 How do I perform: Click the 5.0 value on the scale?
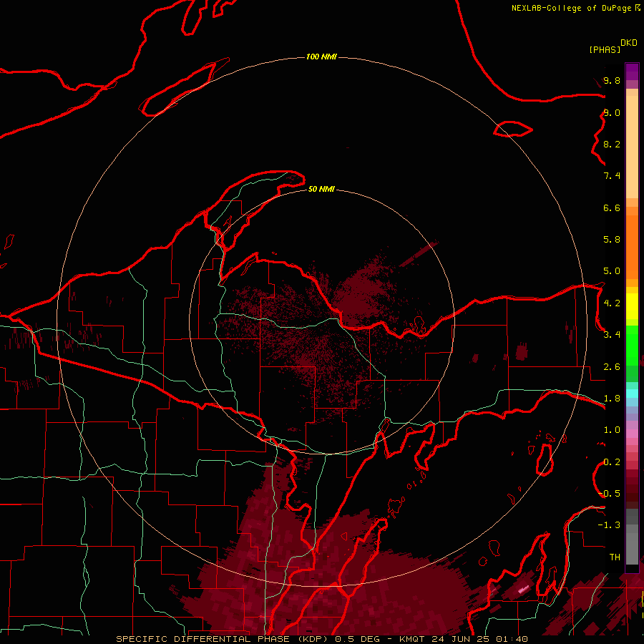point(612,271)
